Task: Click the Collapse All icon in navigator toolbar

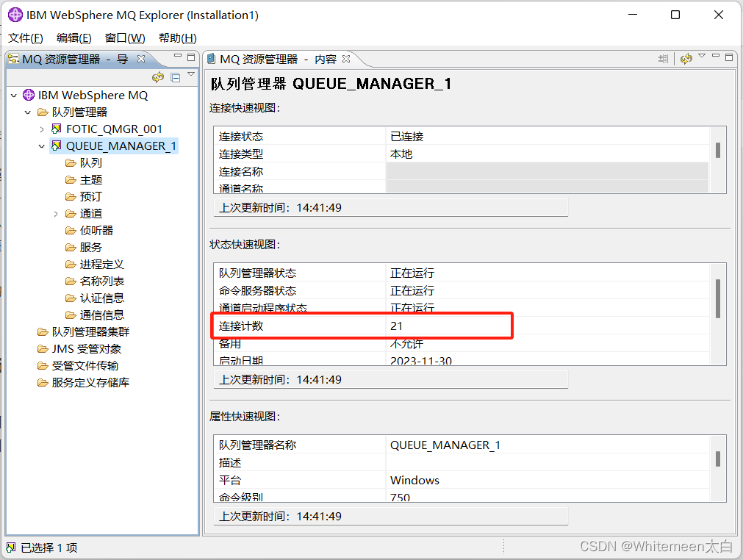Action: pyautogui.click(x=174, y=76)
